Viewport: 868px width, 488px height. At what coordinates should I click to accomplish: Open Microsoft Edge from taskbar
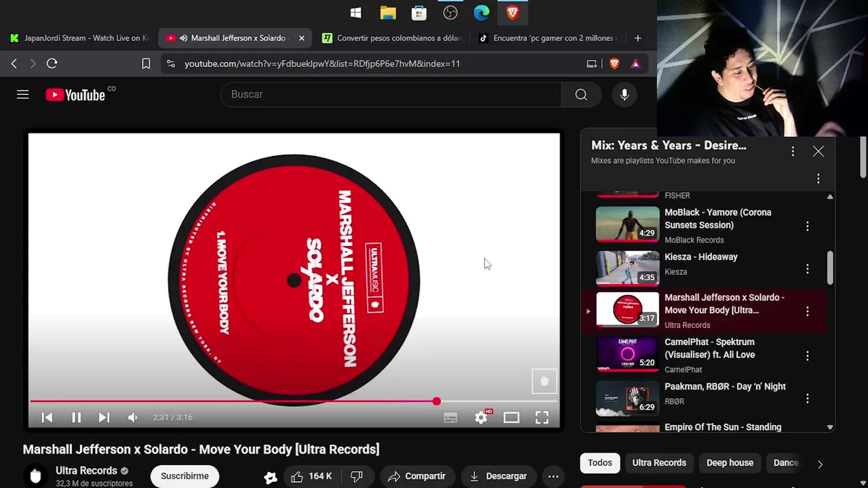tap(481, 13)
